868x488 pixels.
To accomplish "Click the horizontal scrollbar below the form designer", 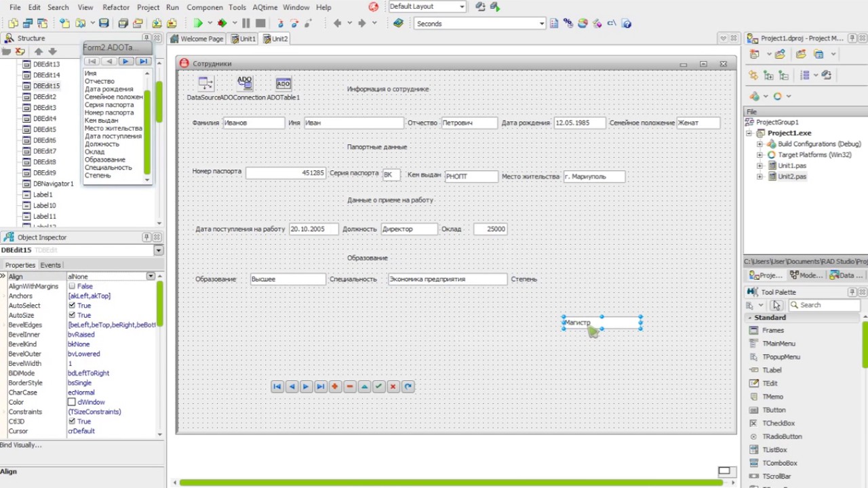I will [x=451, y=483].
